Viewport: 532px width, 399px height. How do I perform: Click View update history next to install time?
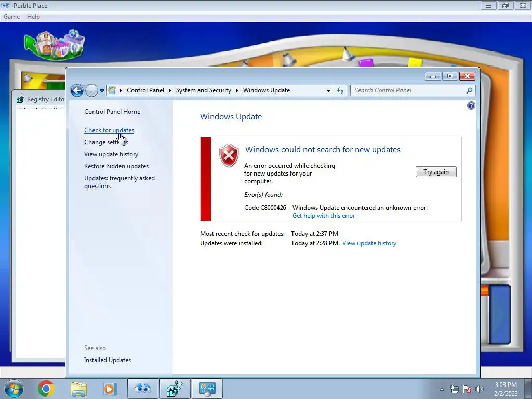pyautogui.click(x=369, y=243)
